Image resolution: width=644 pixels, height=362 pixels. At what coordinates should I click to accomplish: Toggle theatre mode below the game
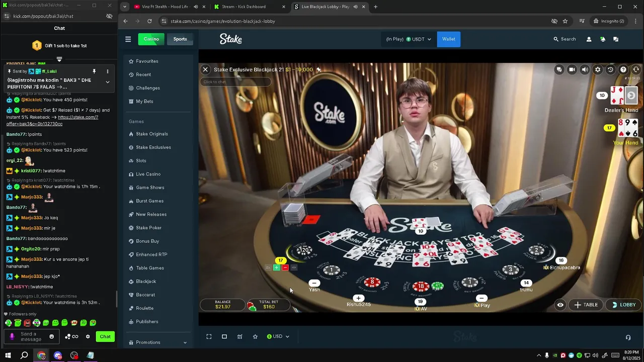click(224, 336)
